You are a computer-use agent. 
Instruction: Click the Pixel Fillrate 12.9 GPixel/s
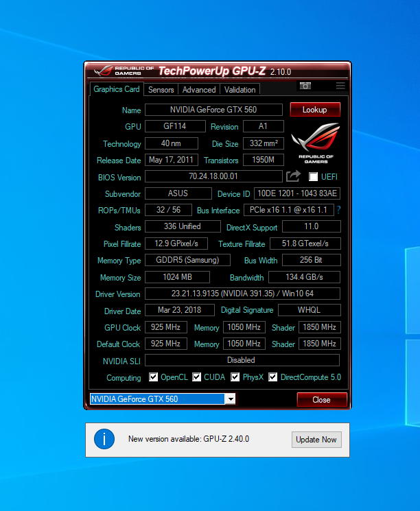[x=176, y=243]
